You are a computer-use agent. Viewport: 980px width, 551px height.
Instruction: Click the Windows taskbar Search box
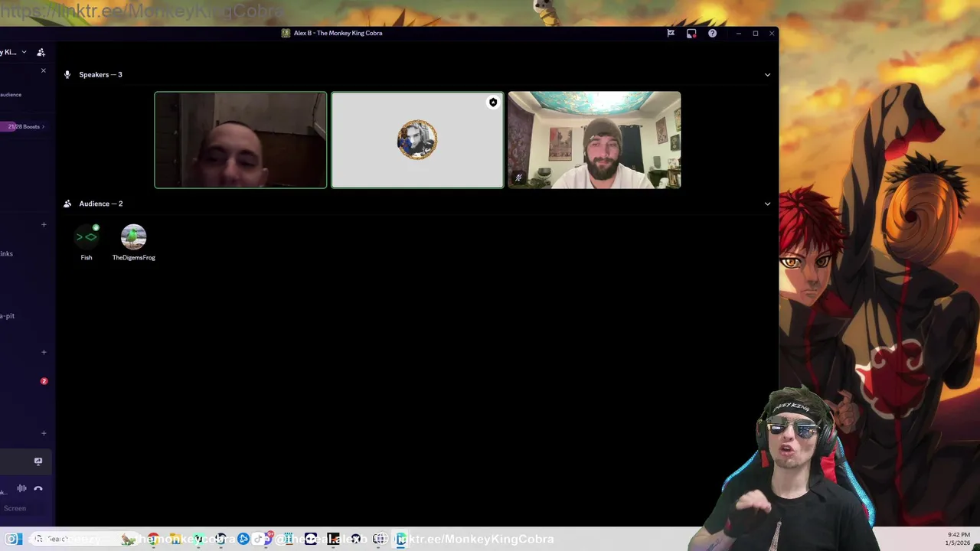point(84,539)
